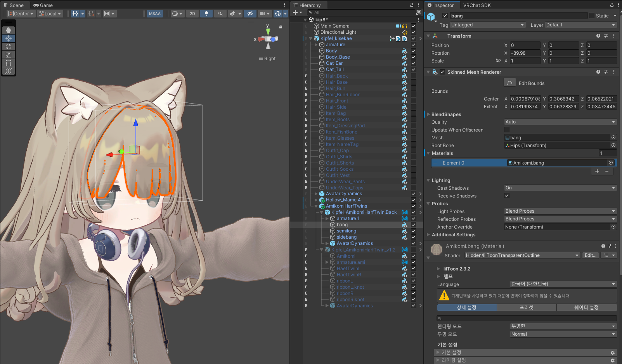Click the shader Edit... button
Image resolution: width=622 pixels, height=364 pixels.
point(590,255)
